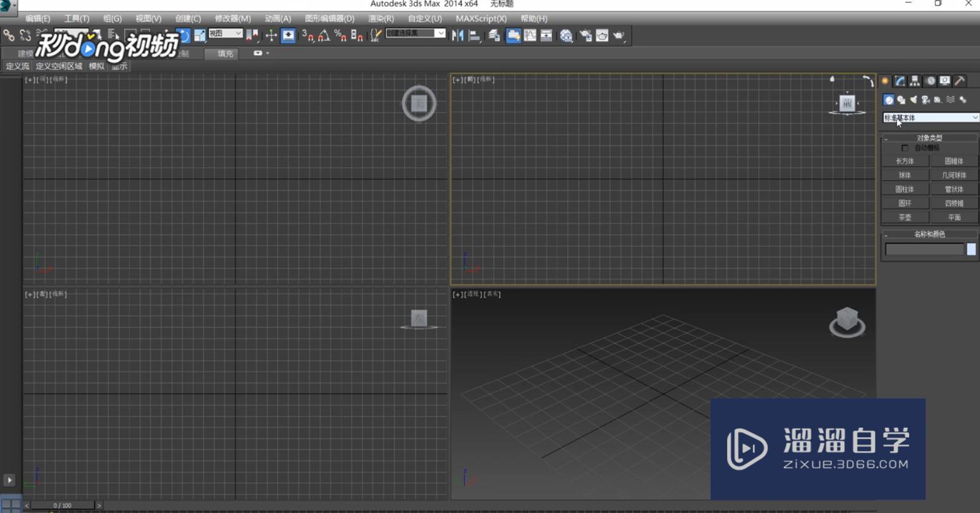This screenshot has width=980, height=513.
Task: Click the Render Production teapot icon
Action: point(618,35)
